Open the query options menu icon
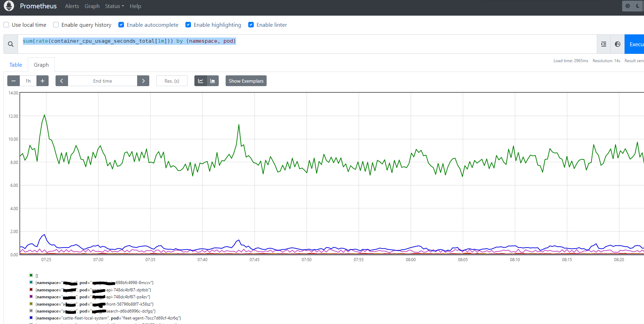 click(x=604, y=44)
